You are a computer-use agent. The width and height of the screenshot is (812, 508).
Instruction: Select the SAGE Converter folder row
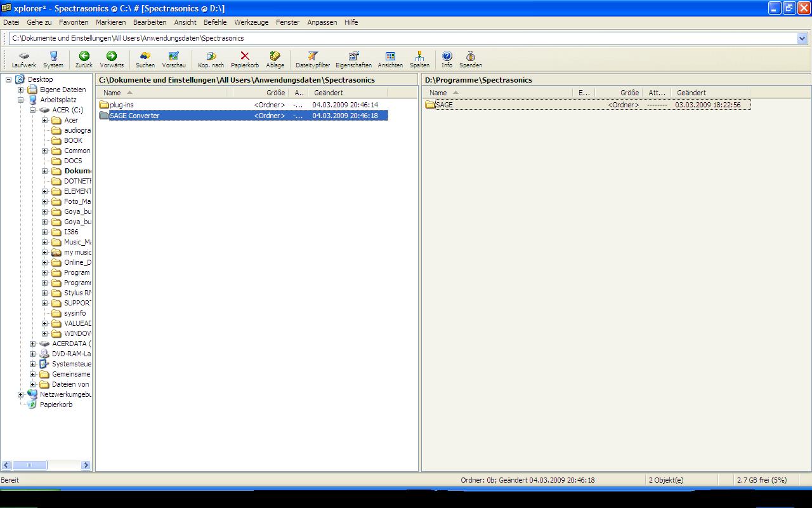click(x=244, y=116)
